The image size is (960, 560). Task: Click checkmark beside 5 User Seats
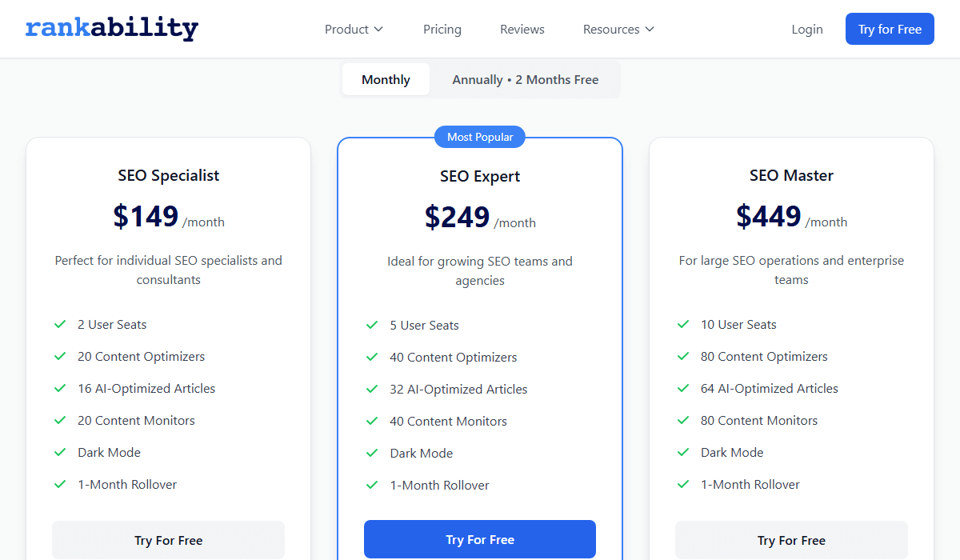coord(372,325)
